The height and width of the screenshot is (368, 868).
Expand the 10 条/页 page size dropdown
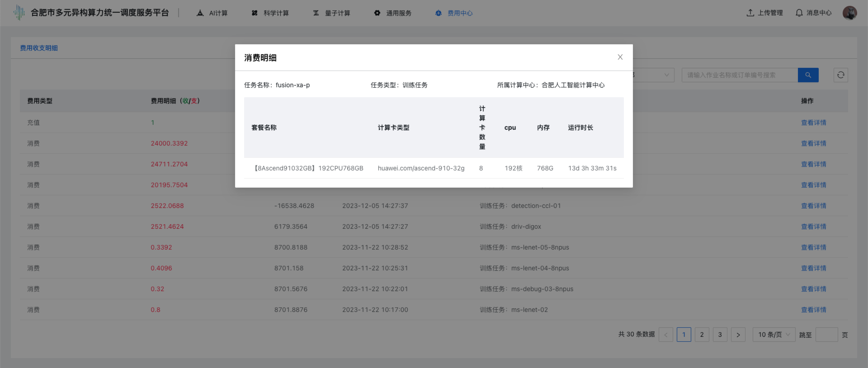[x=774, y=335]
